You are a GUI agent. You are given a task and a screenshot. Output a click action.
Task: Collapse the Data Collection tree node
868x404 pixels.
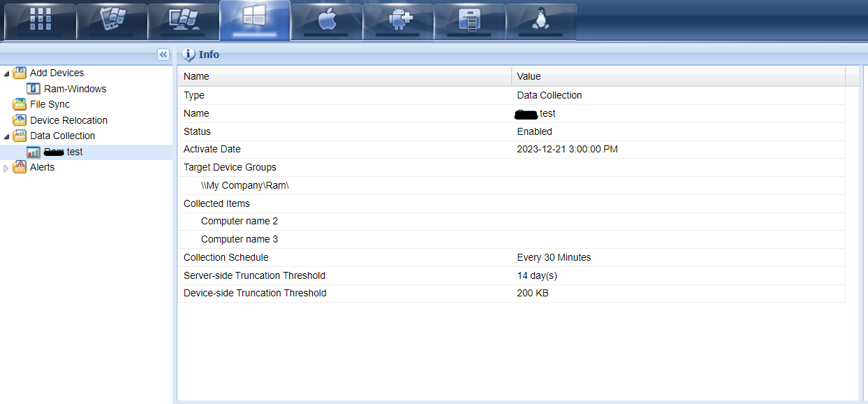[x=6, y=136]
